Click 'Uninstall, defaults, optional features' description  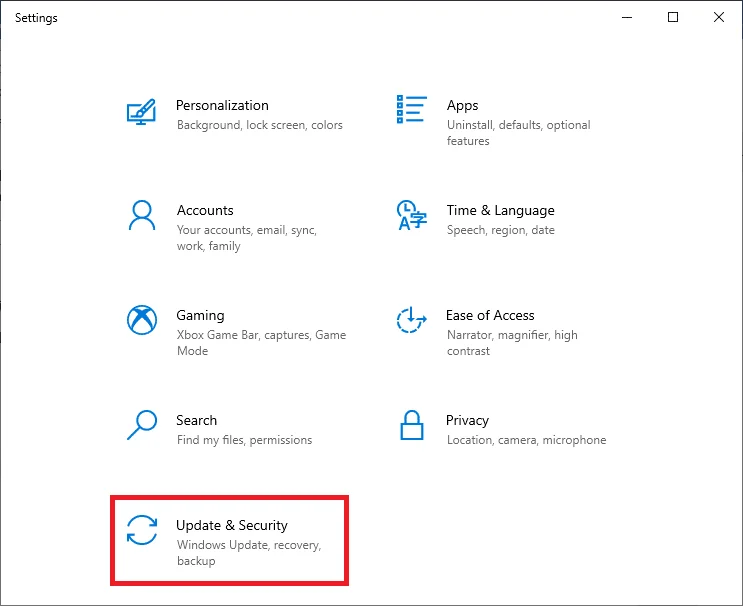518,133
